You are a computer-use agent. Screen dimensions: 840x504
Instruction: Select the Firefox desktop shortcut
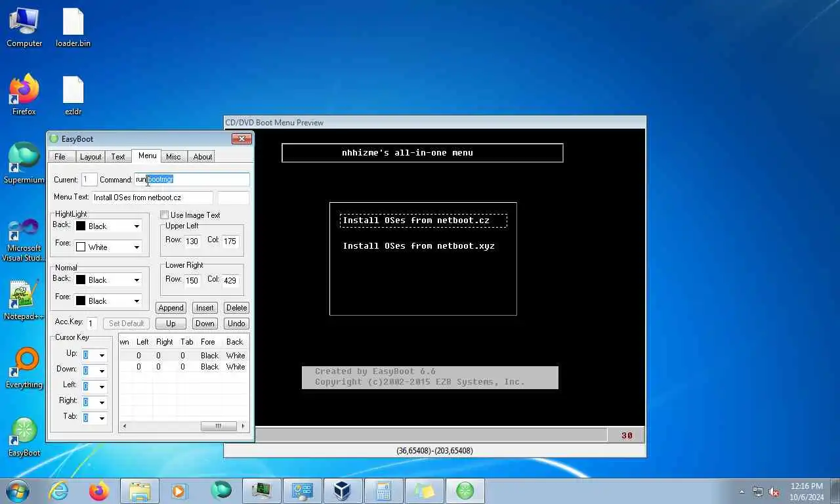point(24,95)
